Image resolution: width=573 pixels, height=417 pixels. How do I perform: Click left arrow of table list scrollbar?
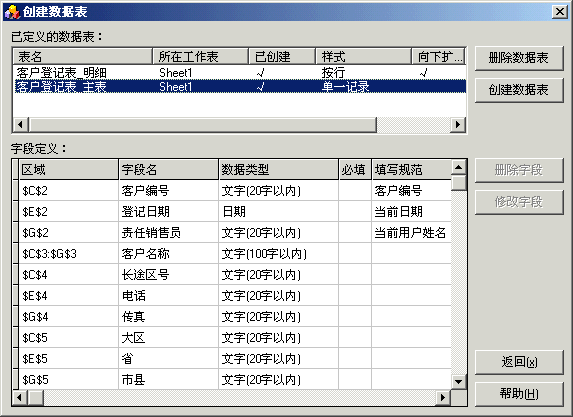point(21,125)
